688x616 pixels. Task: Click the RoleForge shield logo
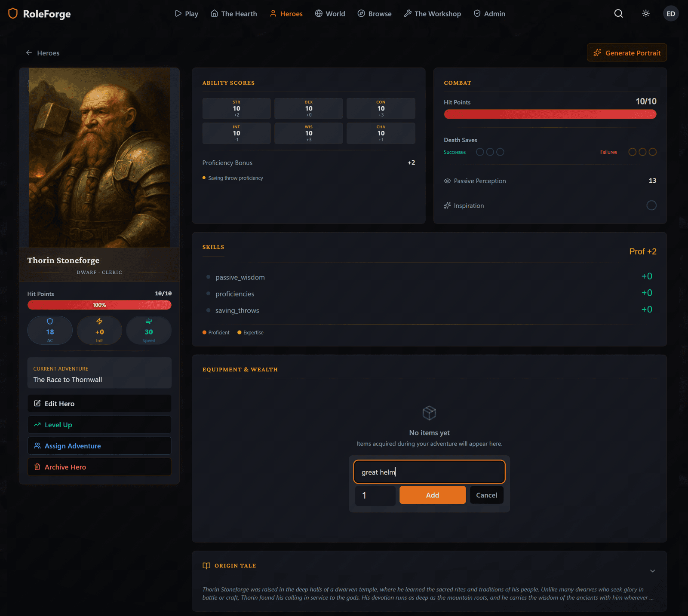coord(12,13)
